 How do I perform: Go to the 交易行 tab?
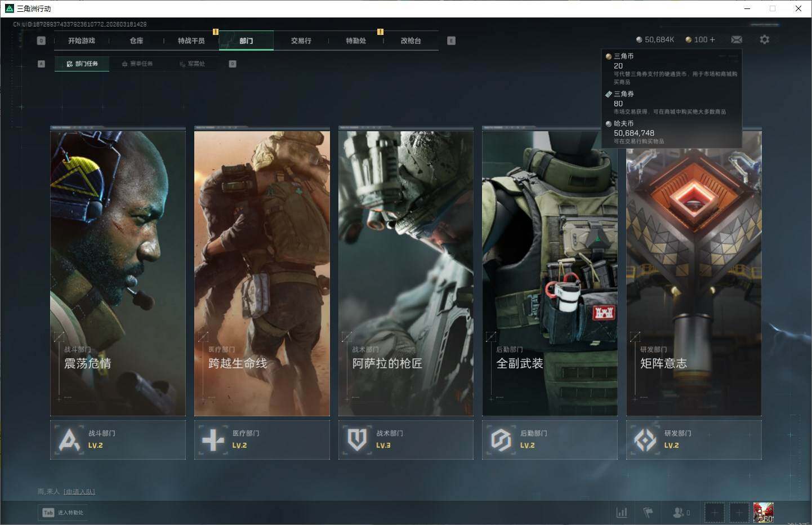301,41
